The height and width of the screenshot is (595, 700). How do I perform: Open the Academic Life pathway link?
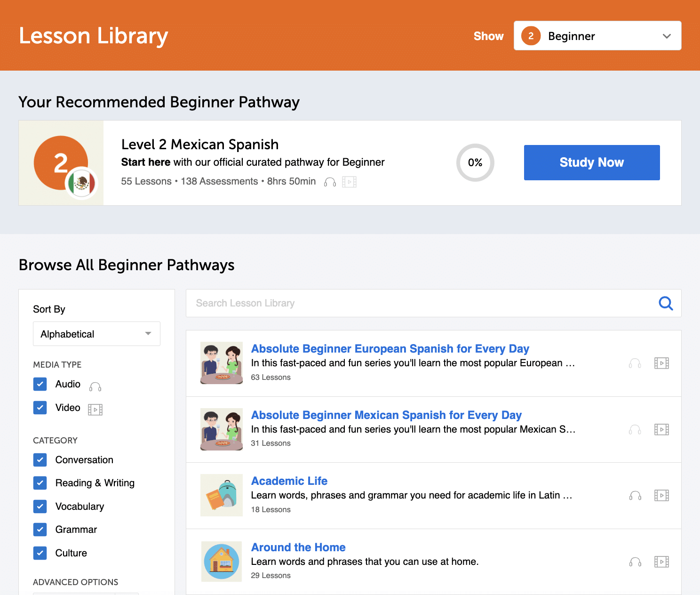[x=289, y=481]
